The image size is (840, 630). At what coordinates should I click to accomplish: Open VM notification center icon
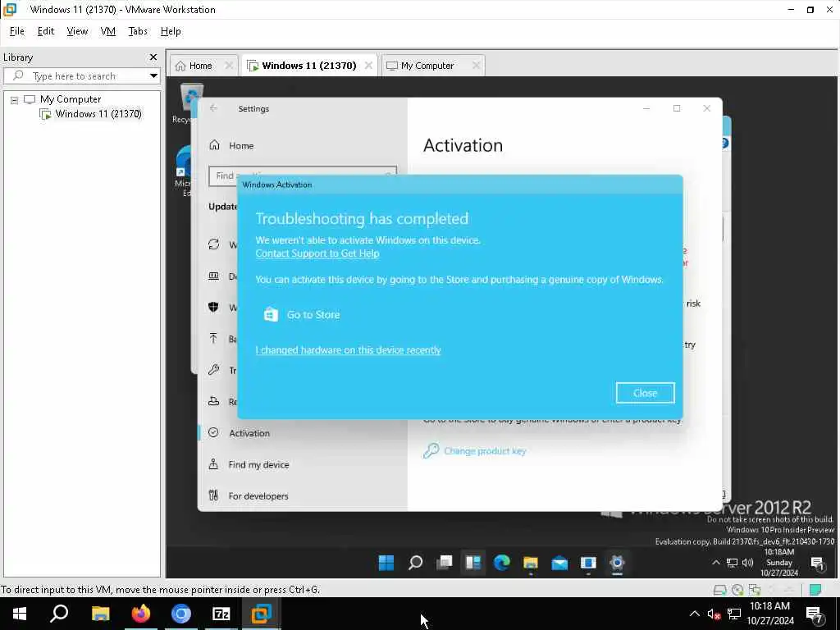point(817,563)
